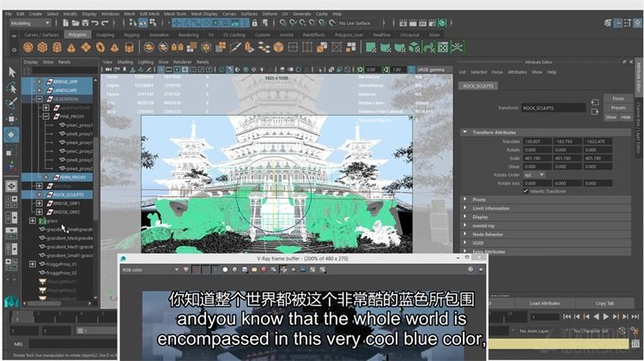The image size is (644, 361).
Task: Switch to the Sculpting shelf tab
Action: 105,35
